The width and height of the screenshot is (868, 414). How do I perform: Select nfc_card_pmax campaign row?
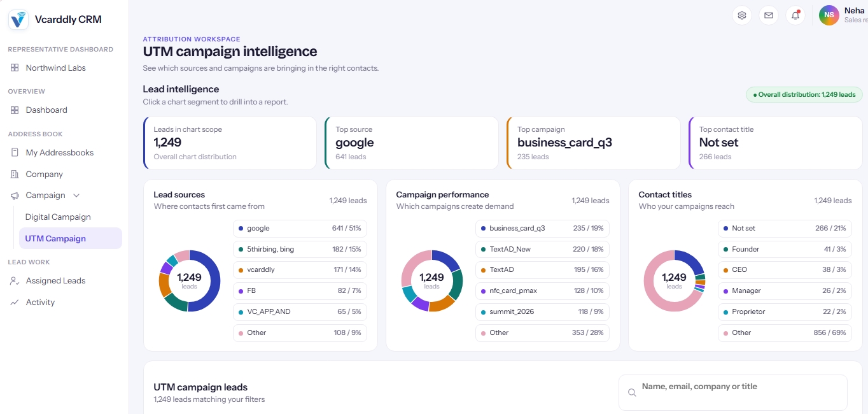click(542, 291)
